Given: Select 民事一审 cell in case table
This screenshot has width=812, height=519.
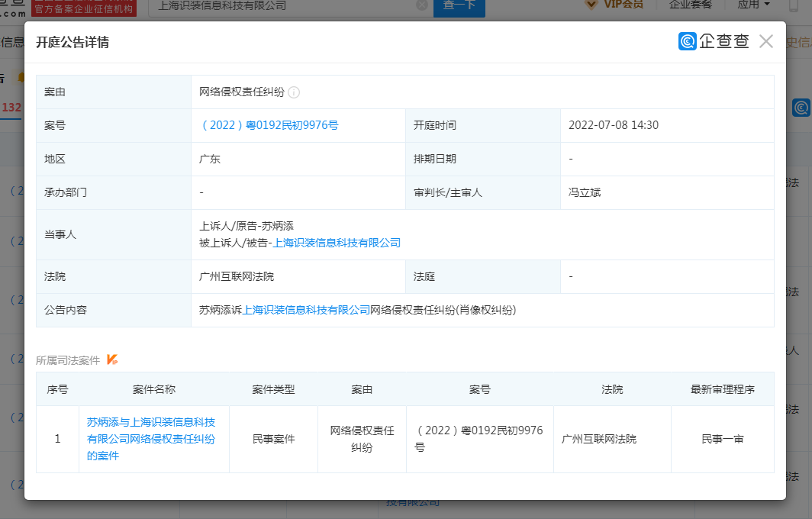Looking at the screenshot, I should 723,439.
